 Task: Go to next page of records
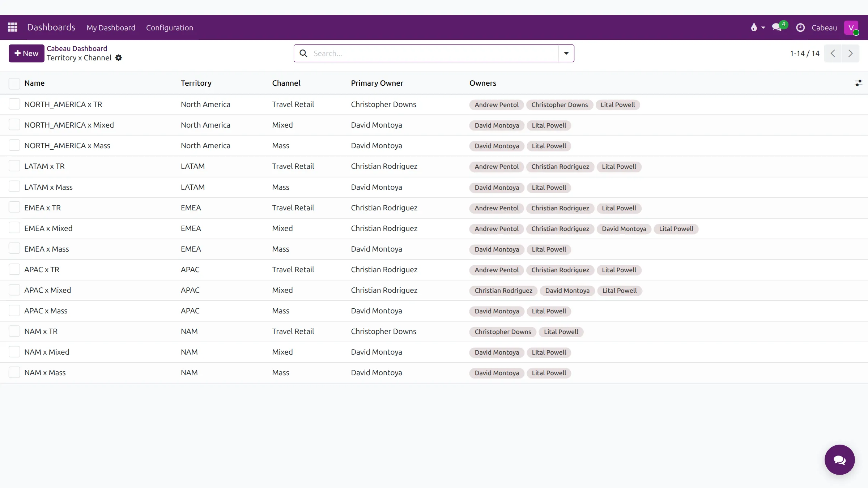tap(850, 53)
